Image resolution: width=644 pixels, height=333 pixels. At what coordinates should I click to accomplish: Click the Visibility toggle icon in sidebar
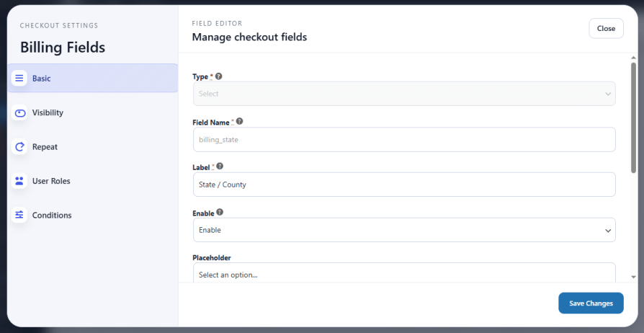[19, 112]
